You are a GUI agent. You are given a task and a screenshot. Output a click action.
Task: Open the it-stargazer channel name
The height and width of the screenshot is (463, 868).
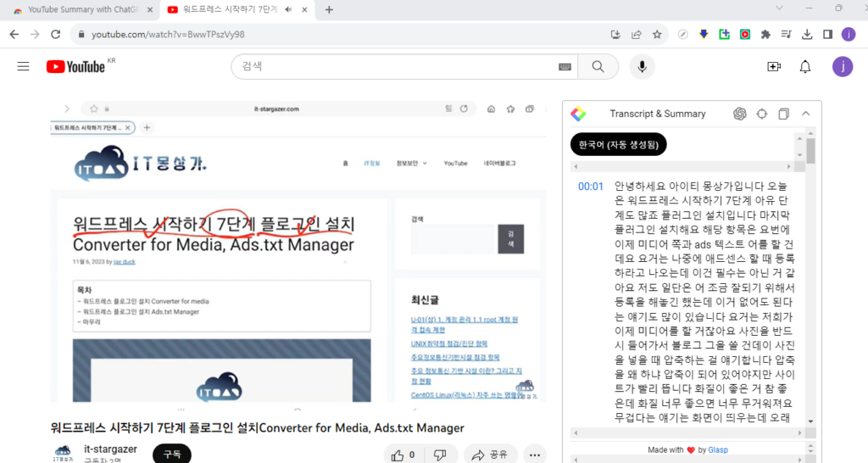[110, 449]
